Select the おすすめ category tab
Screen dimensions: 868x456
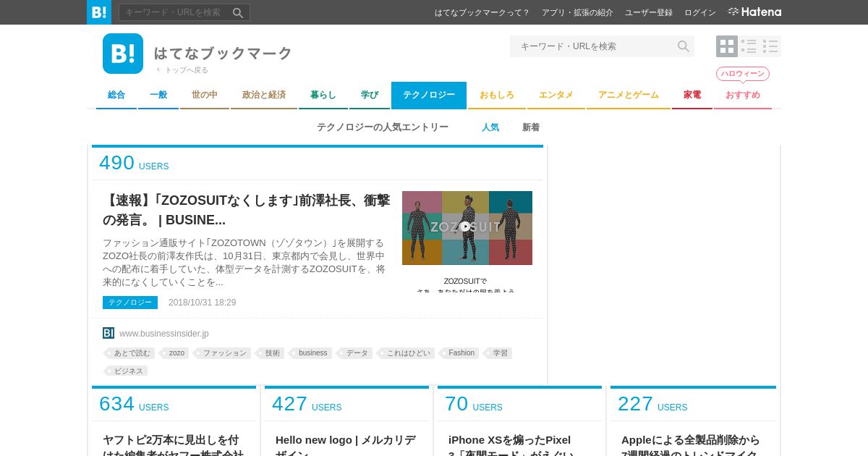pyautogui.click(x=743, y=95)
